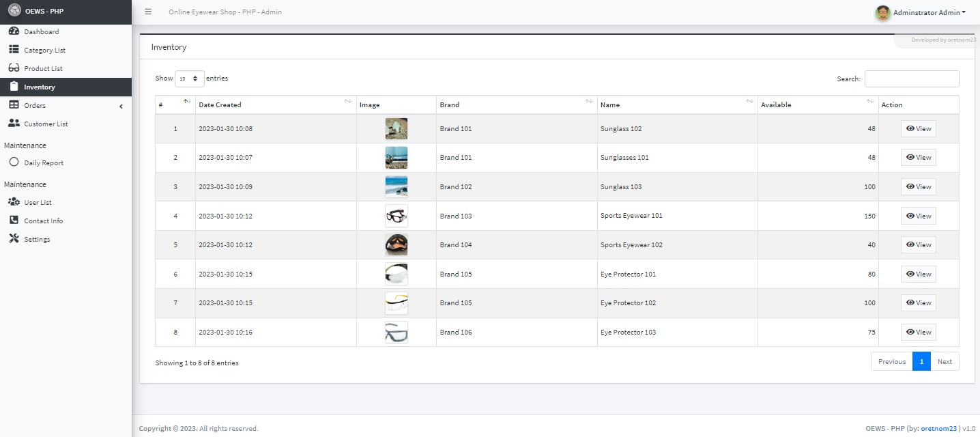View inventory for Sunglass 103
The width and height of the screenshot is (980, 437).
coord(919,186)
